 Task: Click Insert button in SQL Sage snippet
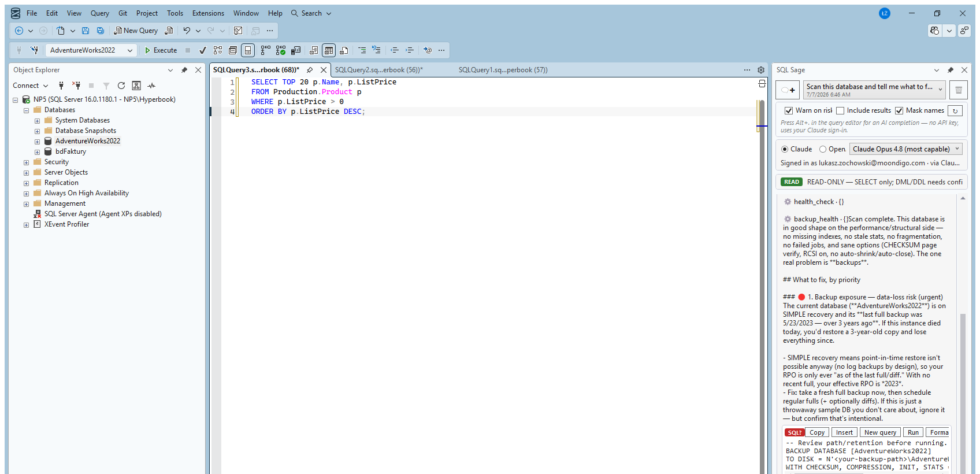point(844,432)
